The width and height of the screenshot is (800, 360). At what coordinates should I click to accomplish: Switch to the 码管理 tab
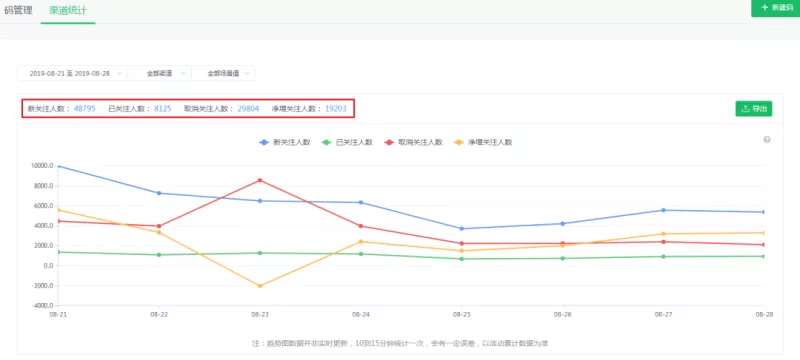[18, 10]
